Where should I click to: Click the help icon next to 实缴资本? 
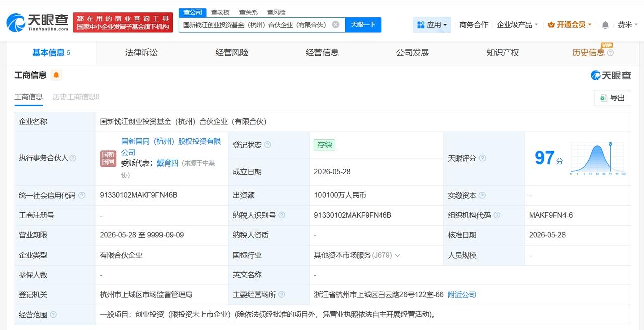[481, 195]
